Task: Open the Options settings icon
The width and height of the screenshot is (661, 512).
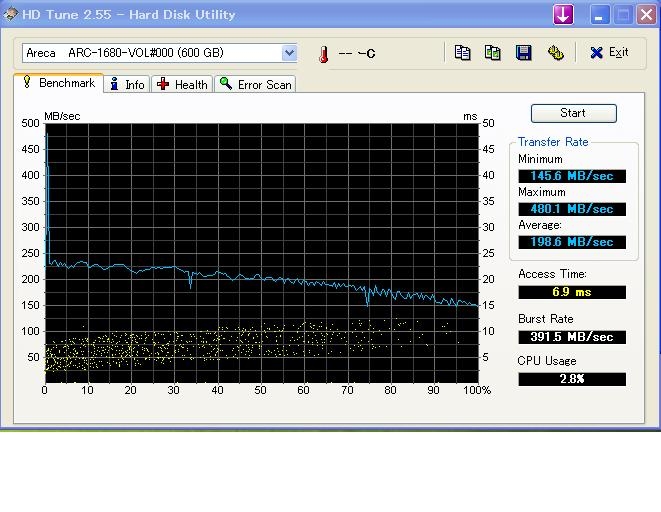Action: (555, 53)
